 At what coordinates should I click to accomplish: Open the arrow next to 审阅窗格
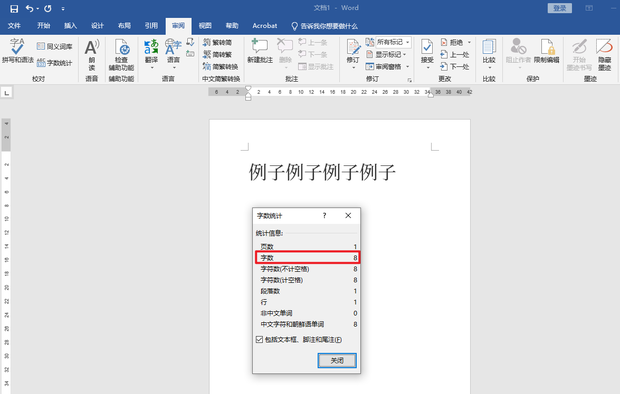(x=408, y=66)
